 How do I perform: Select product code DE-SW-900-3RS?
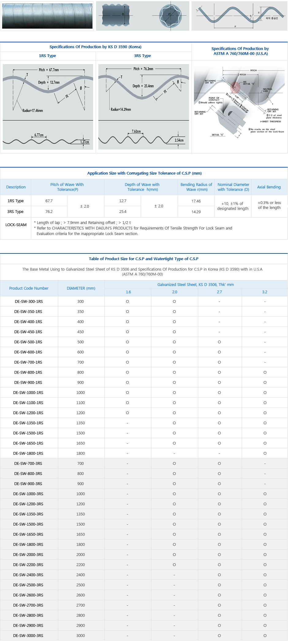click(x=28, y=484)
